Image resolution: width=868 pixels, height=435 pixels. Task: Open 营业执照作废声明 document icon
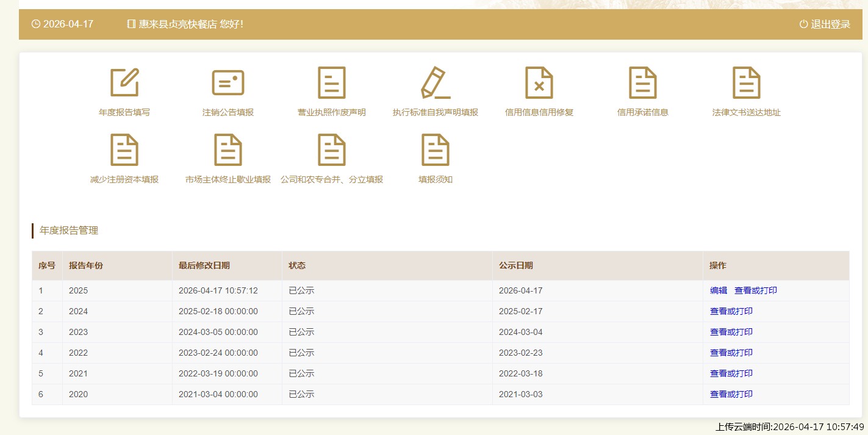(x=332, y=83)
